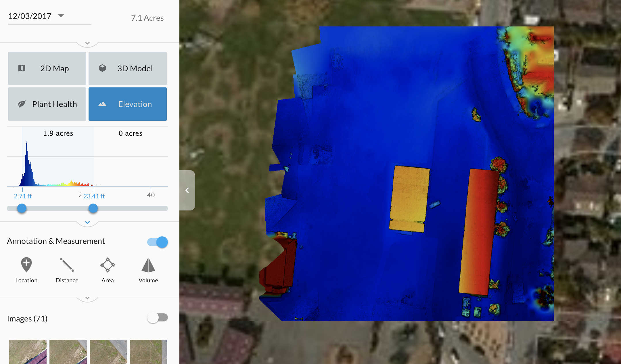Click the Plant Health leaf icon
This screenshot has width=621, height=364.
point(22,104)
